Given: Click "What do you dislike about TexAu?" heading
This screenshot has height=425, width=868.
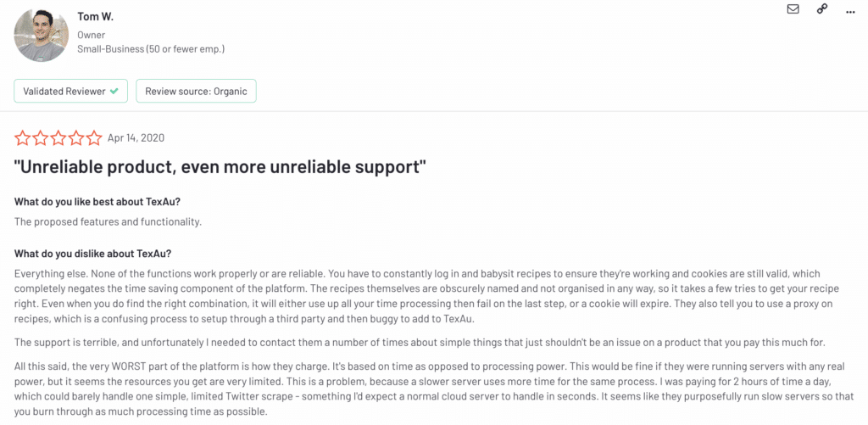Looking at the screenshot, I should click(92, 254).
